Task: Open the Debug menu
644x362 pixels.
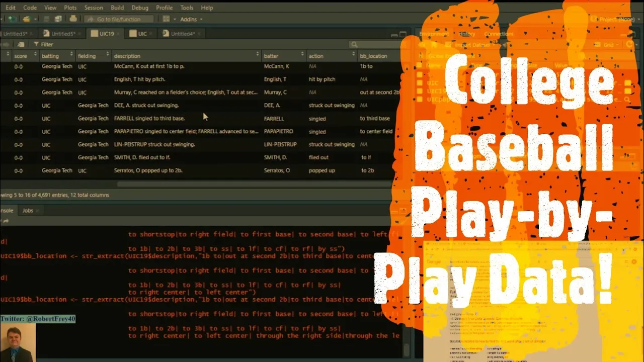Action: [140, 8]
